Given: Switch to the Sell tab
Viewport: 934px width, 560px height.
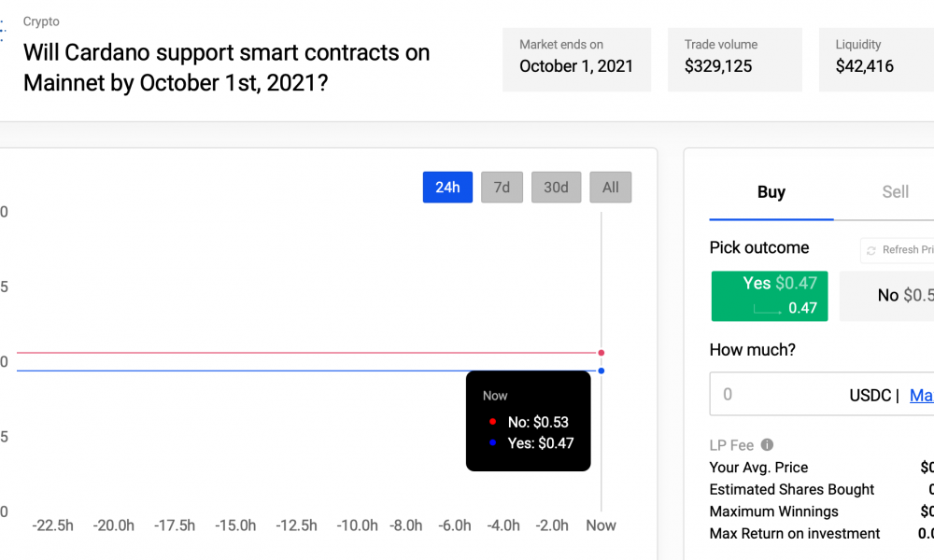Looking at the screenshot, I should pos(895,192).
